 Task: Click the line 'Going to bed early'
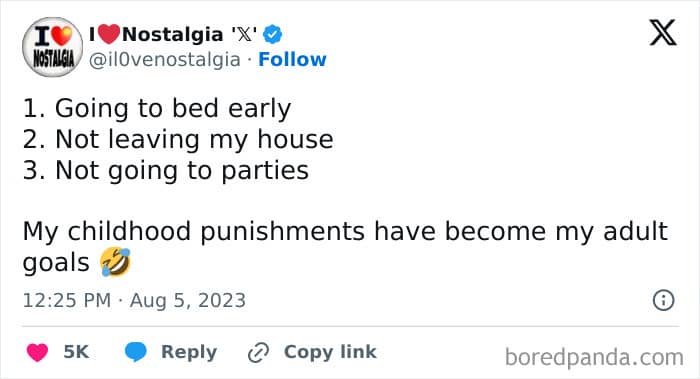coord(157,108)
